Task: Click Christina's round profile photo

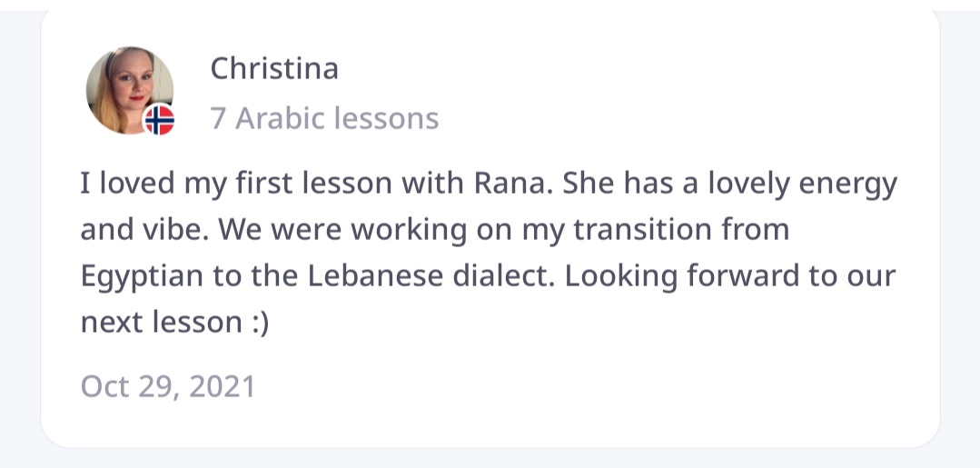Action: coord(128,89)
